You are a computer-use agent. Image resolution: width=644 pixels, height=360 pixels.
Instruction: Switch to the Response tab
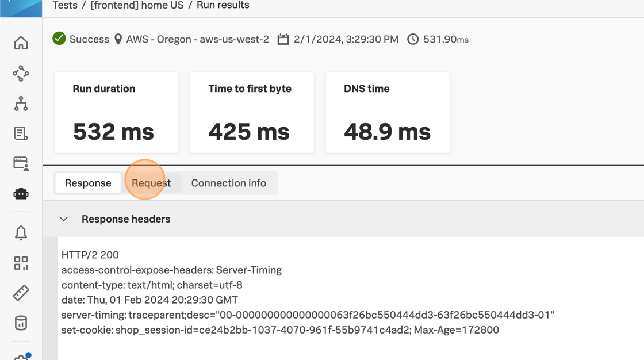click(x=88, y=183)
